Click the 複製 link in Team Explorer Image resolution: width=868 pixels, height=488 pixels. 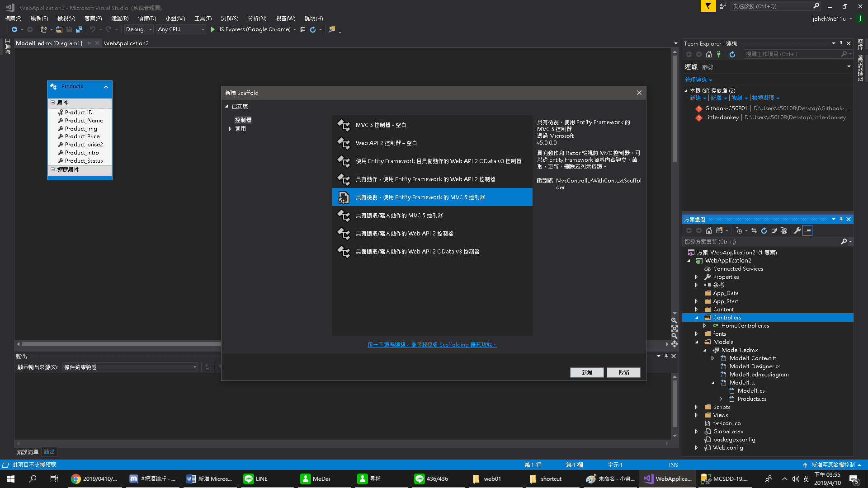737,98
